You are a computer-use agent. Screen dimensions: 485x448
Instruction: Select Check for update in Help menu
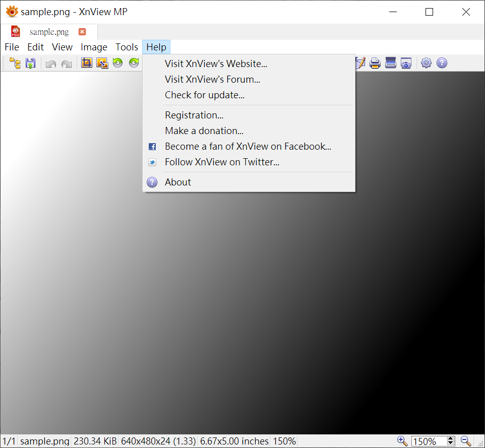249,95
